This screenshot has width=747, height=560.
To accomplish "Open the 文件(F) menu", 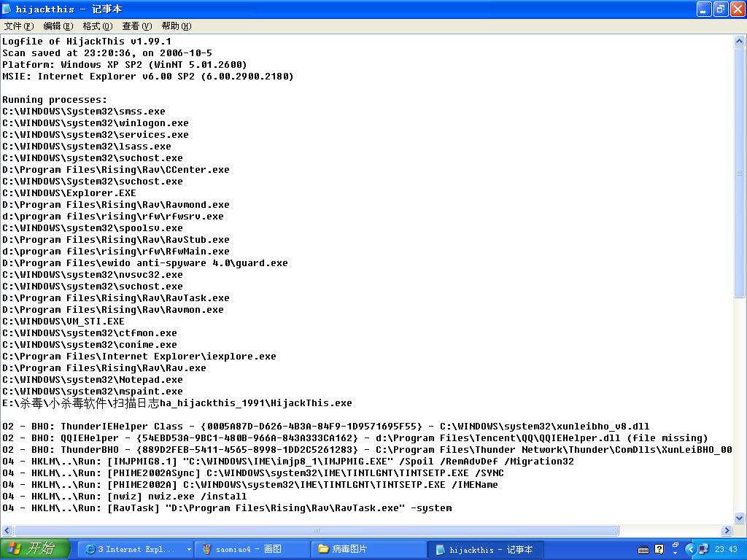I will tap(18, 26).
